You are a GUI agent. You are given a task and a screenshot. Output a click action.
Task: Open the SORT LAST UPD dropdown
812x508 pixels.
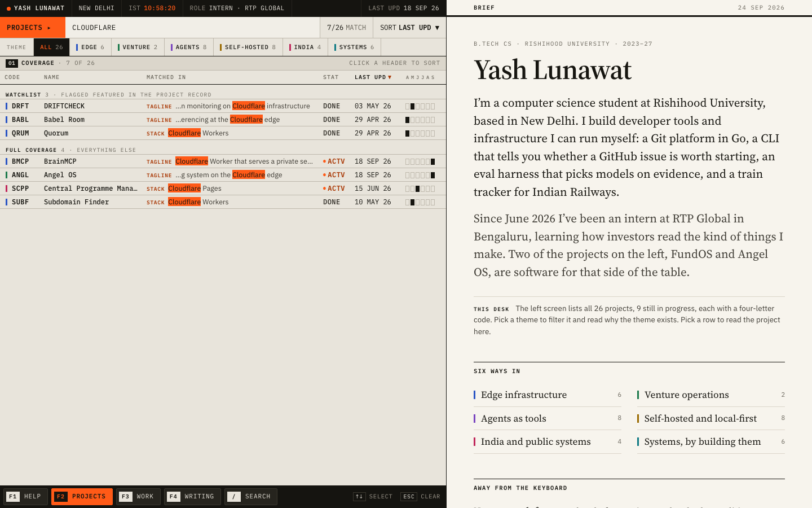(409, 28)
